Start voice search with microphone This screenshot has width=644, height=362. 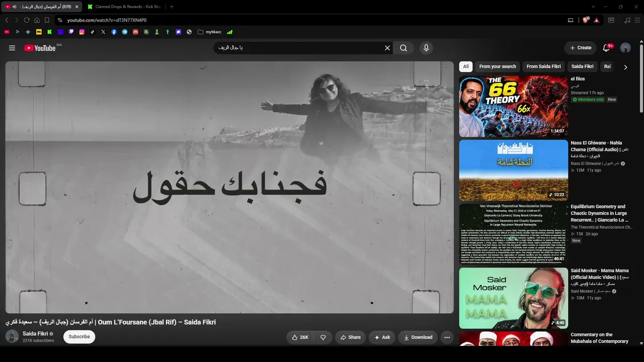426,48
